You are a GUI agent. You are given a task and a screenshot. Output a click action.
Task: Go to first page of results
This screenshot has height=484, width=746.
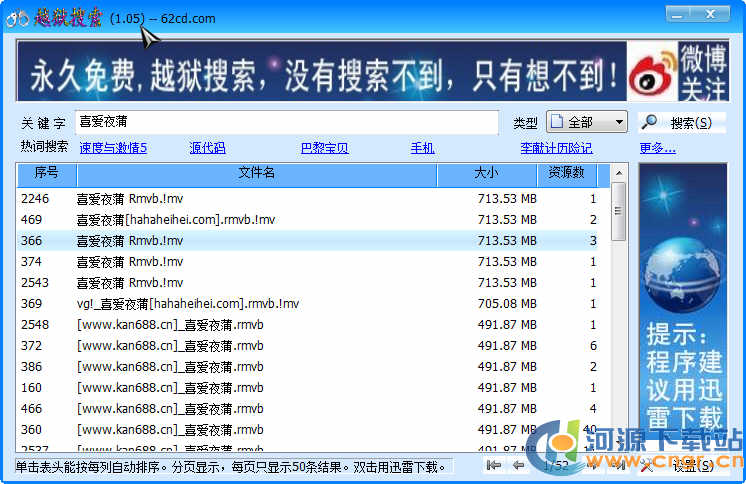(494, 465)
